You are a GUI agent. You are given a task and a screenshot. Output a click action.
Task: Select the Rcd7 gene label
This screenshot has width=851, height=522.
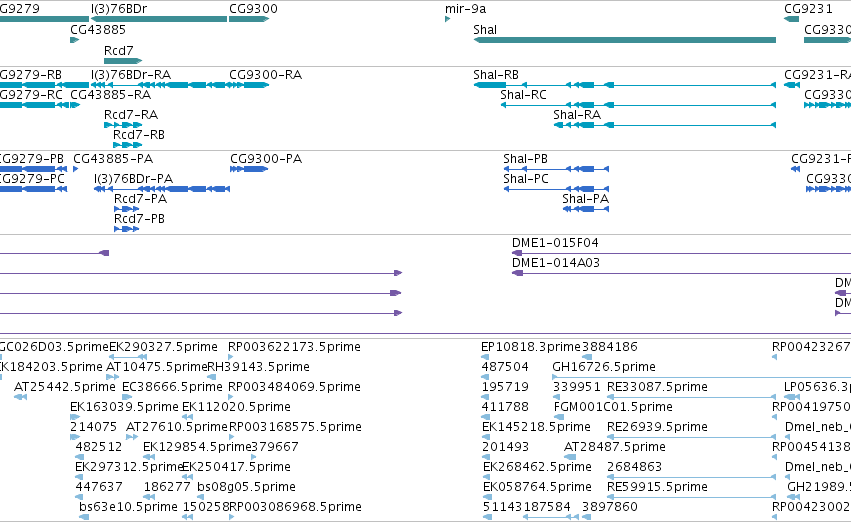pos(118,50)
